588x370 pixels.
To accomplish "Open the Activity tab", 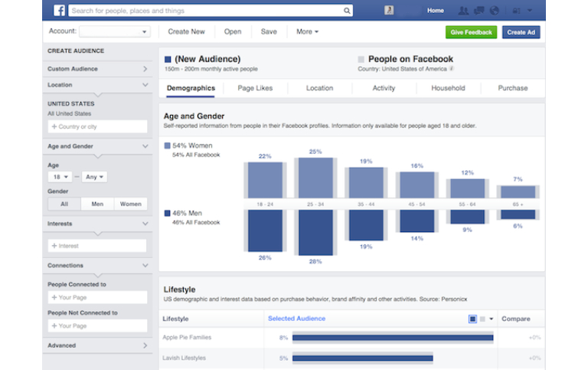I will [384, 88].
